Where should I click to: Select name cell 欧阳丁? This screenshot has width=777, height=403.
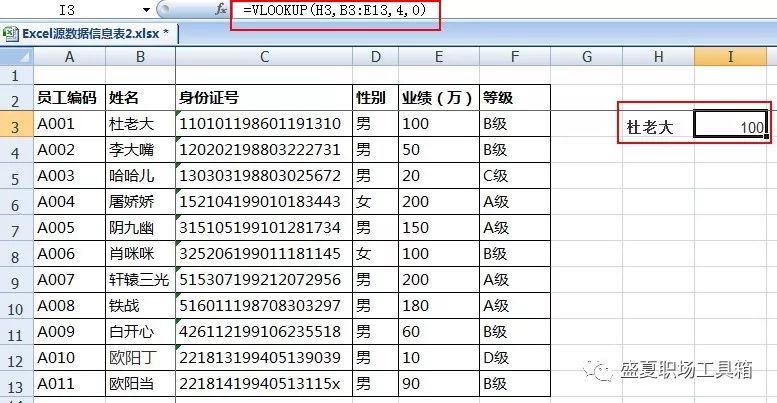click(x=140, y=358)
